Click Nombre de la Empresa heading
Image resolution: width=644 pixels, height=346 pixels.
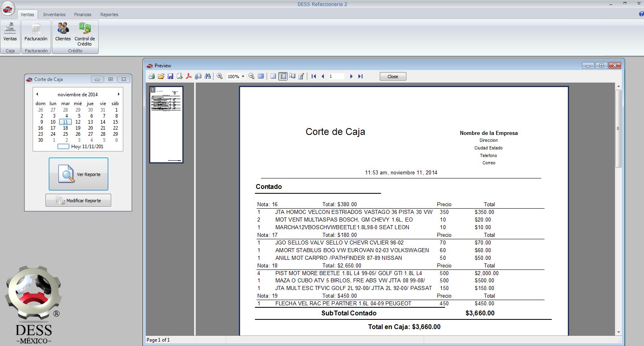pos(489,133)
